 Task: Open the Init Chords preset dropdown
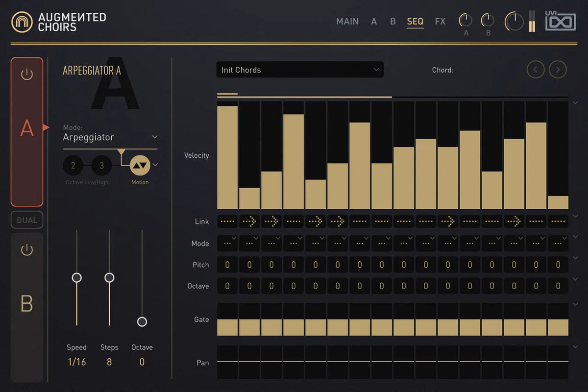(300, 70)
